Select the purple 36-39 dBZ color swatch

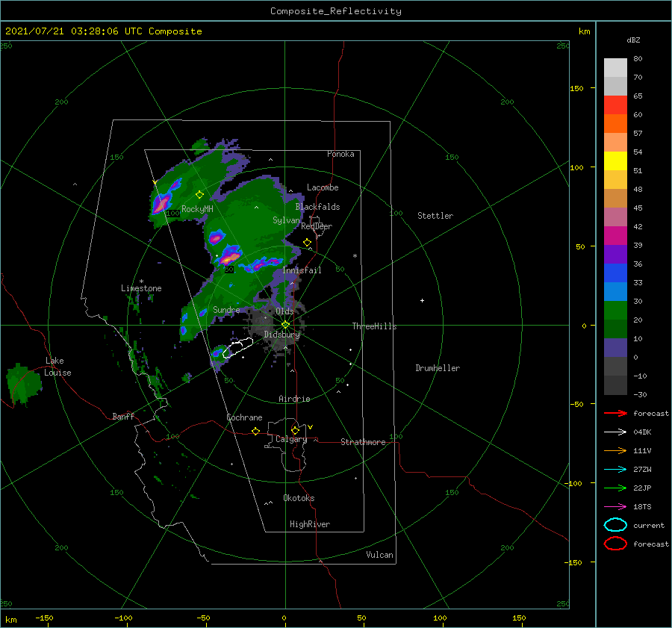pyautogui.click(x=615, y=254)
